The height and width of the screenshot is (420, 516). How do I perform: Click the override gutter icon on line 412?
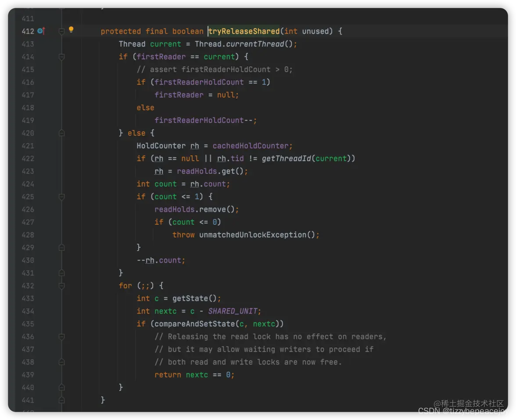coord(41,31)
